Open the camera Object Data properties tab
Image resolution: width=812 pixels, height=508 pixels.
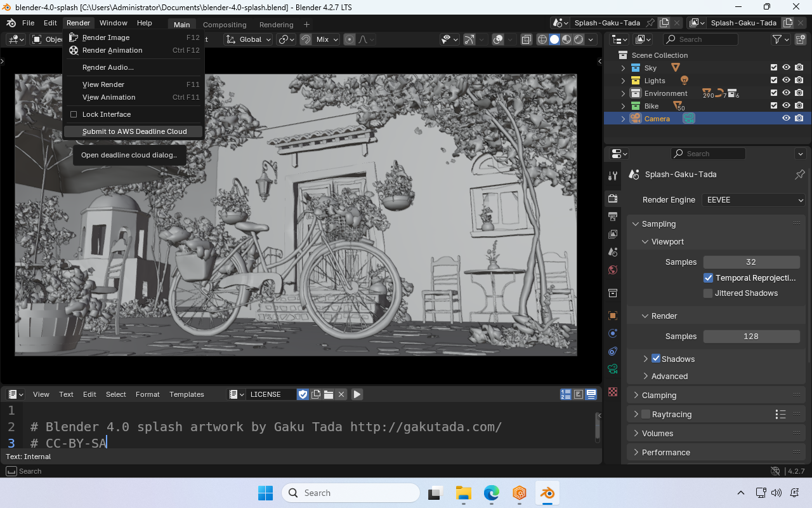(x=613, y=369)
